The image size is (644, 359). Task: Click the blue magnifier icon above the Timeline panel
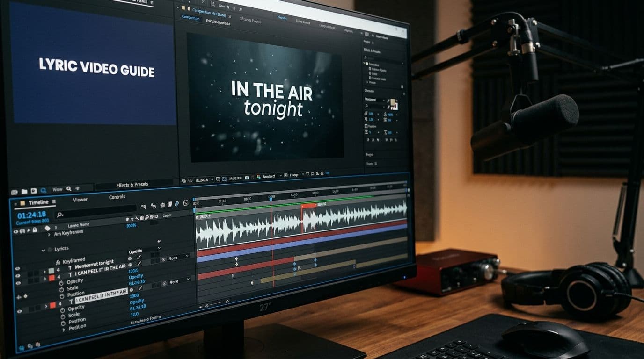43,190
